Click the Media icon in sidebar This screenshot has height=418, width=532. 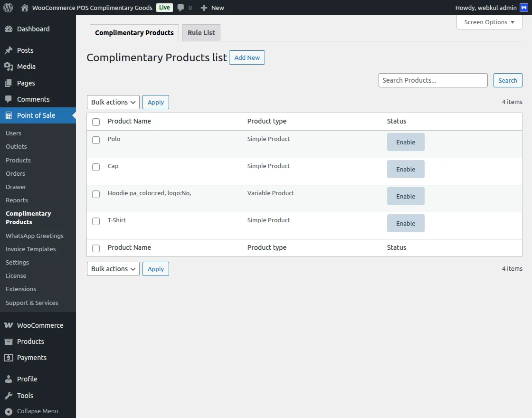[9, 66]
